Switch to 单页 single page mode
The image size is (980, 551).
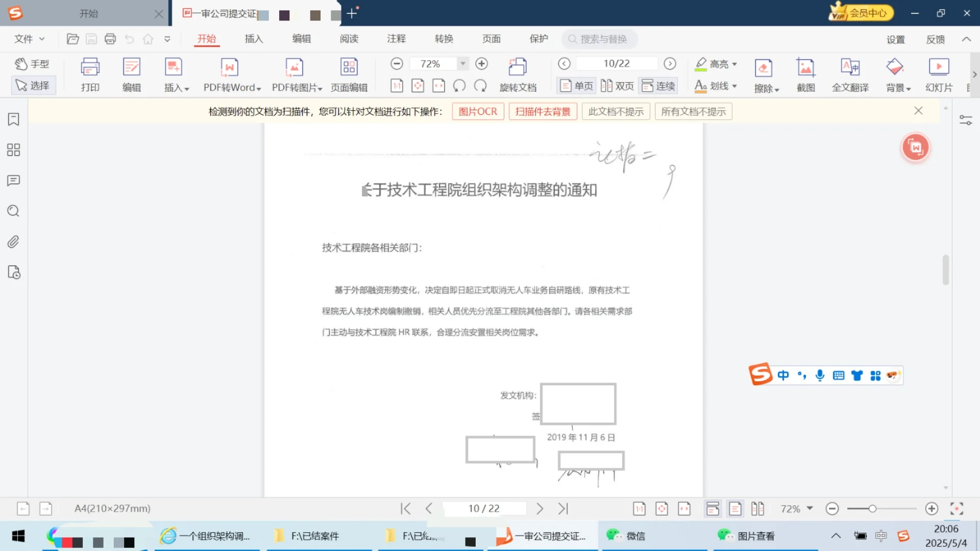(576, 86)
